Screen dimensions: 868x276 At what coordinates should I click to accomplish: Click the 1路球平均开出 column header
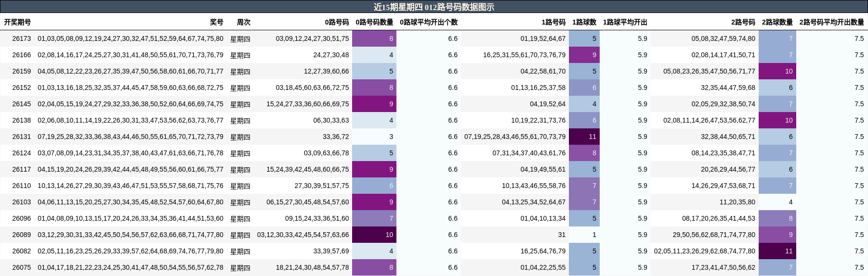click(x=625, y=22)
